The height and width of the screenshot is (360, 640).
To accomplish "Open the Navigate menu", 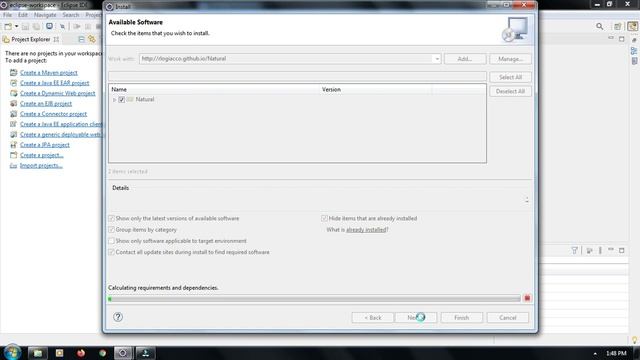I will click(45, 15).
